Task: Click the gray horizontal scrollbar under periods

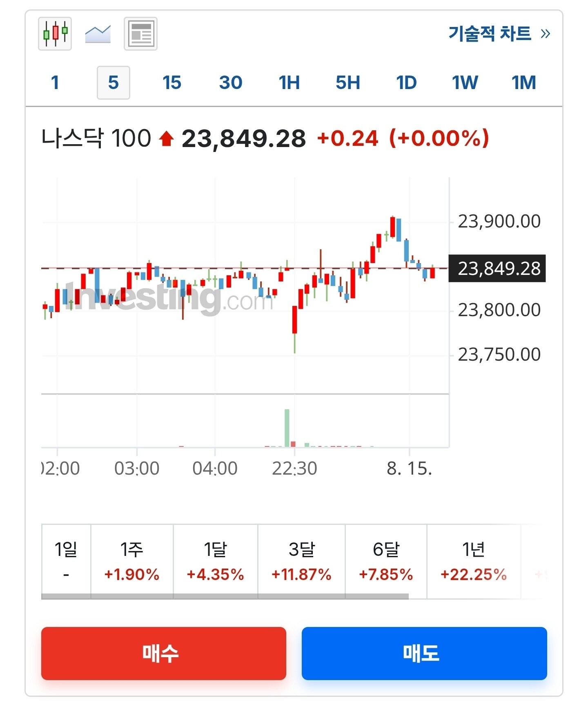Action: point(225,597)
